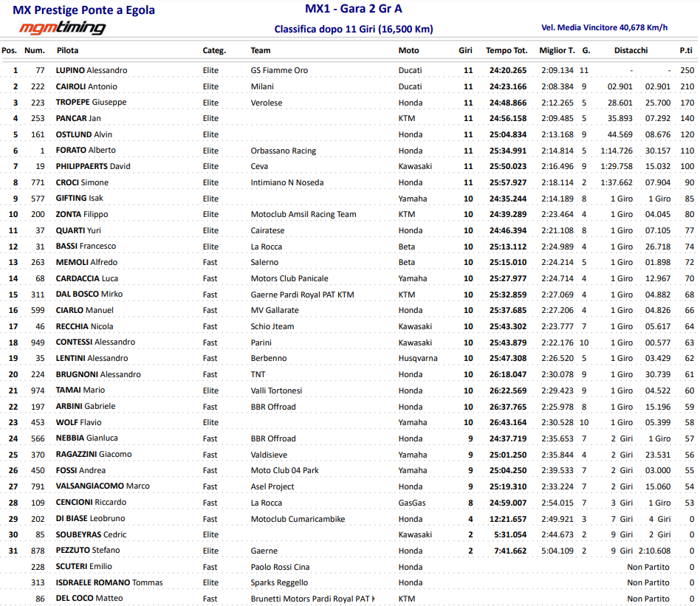The height and width of the screenshot is (606, 700).
Task: Click best lap '2:12.265'
Action: (557, 103)
